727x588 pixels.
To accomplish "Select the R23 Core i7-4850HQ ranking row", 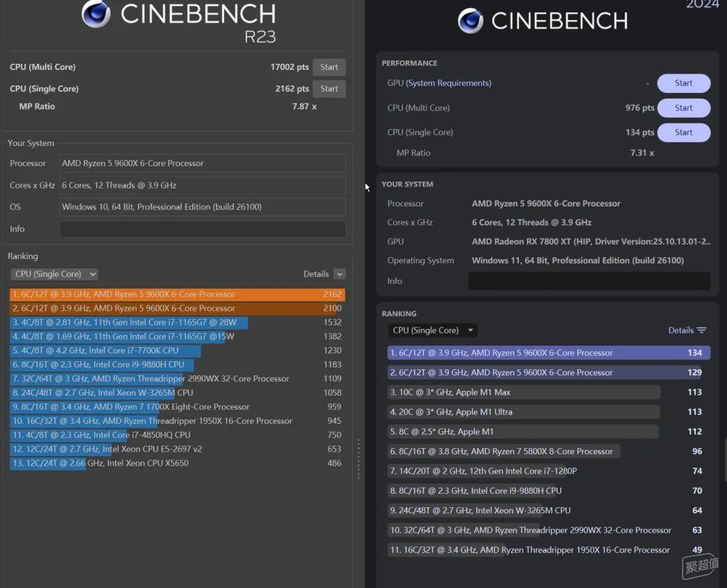I will click(x=178, y=435).
